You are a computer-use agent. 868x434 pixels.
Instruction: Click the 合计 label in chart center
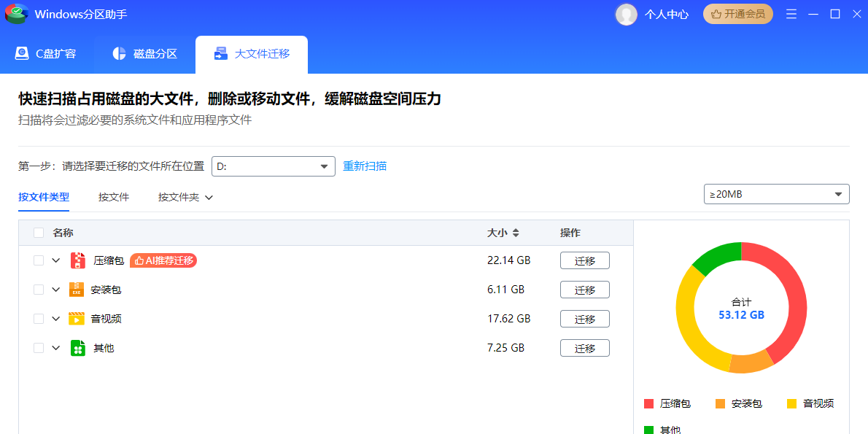pos(741,302)
